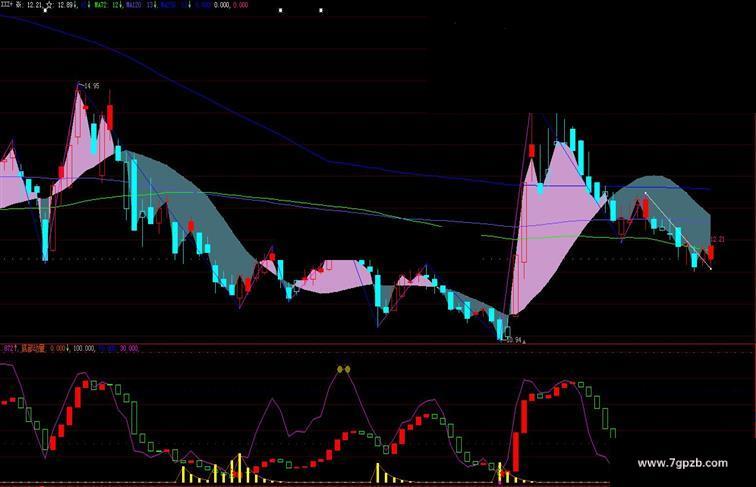Click the 14.95 peak price label
This screenshot has height=487, width=756.
tap(92, 86)
